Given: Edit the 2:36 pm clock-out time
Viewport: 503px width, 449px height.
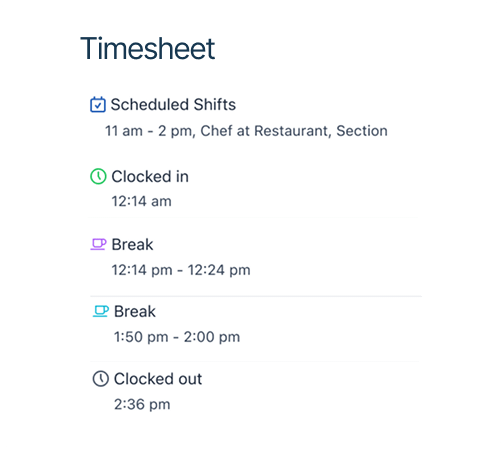Looking at the screenshot, I should click(142, 404).
